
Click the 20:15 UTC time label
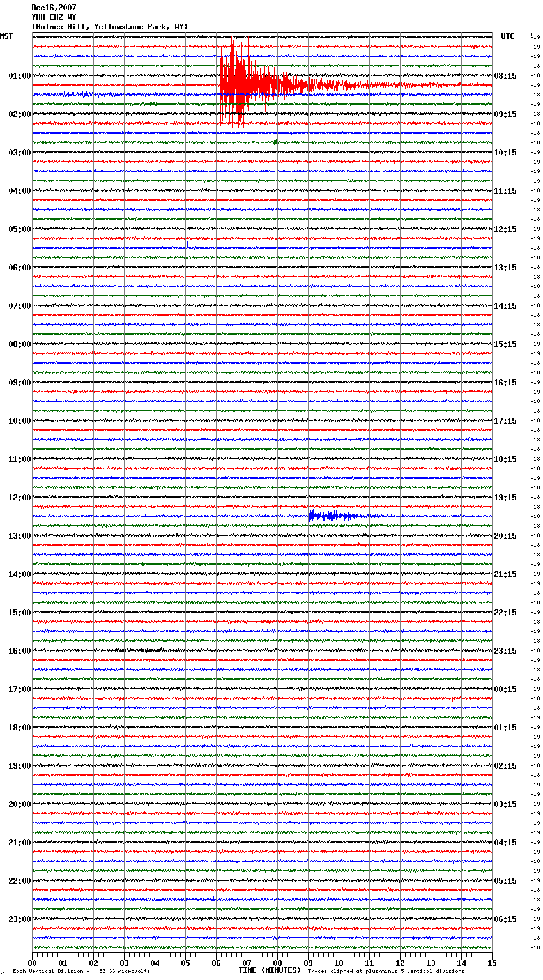point(505,536)
